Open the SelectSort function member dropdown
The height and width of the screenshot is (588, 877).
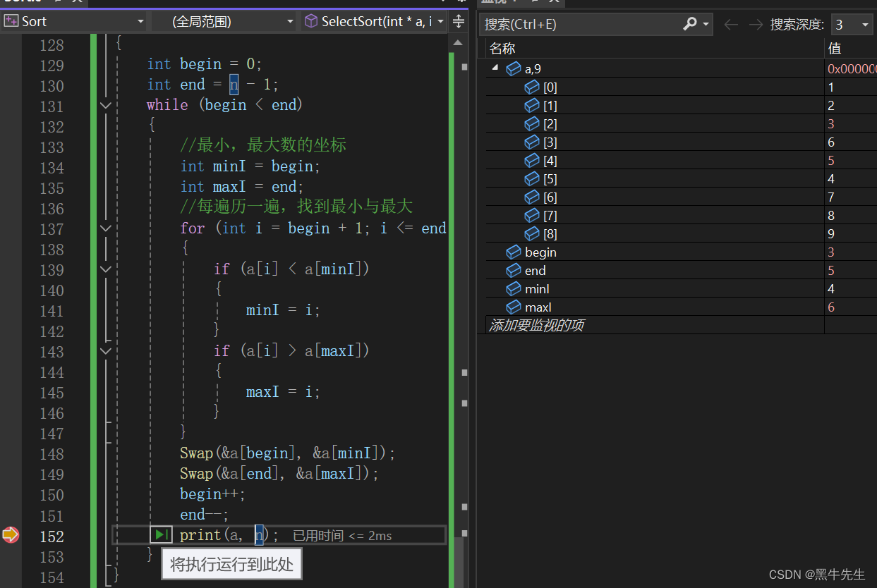pyautogui.click(x=375, y=22)
